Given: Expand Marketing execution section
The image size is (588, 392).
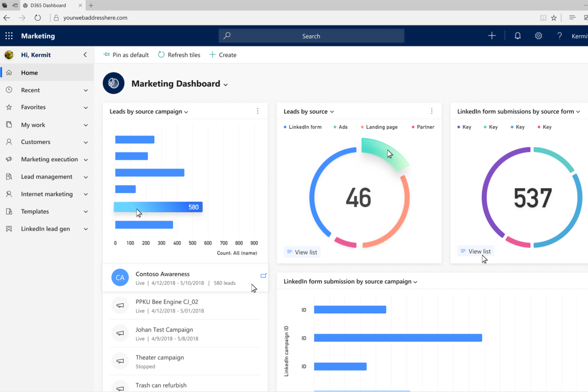Looking at the screenshot, I should pos(86,160).
